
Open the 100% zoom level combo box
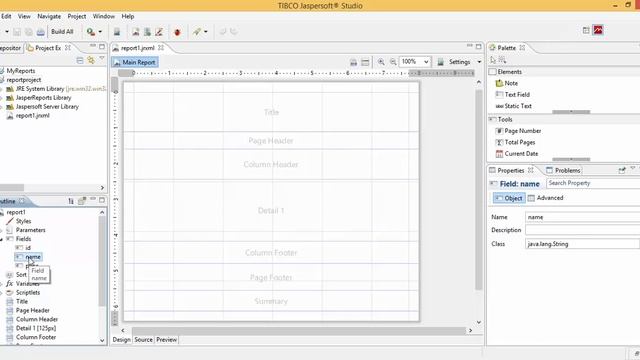coord(415,62)
